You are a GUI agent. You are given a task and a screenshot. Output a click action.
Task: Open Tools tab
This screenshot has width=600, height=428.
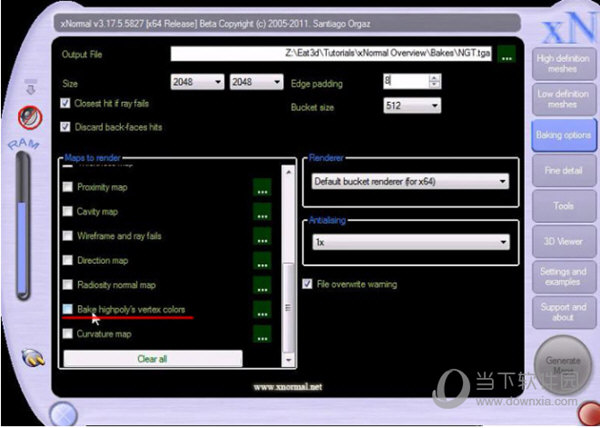point(564,206)
